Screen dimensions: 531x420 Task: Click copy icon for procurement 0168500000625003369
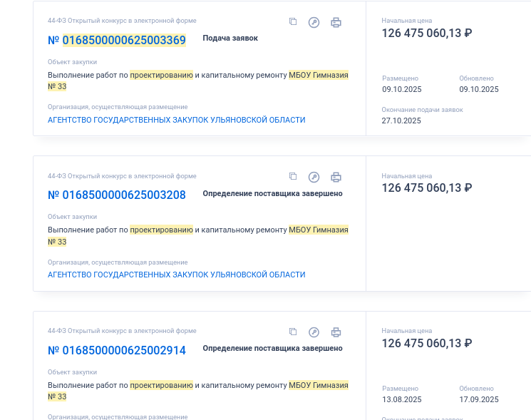tap(293, 22)
